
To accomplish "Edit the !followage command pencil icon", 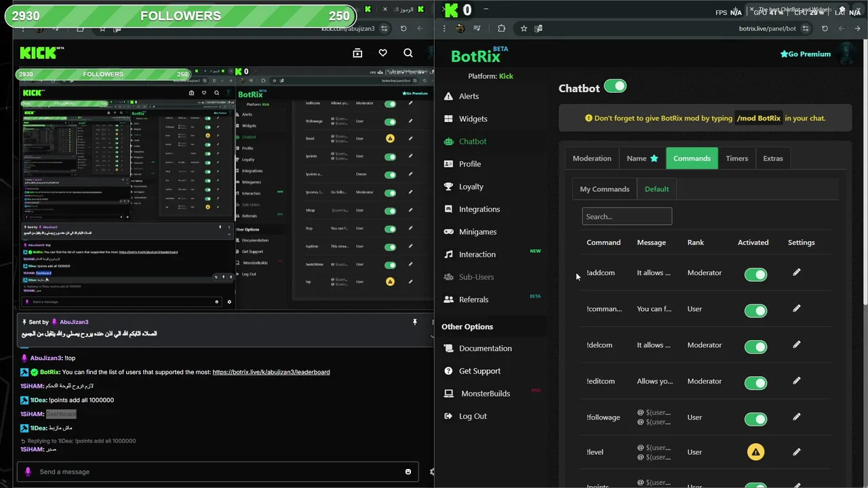I will coord(797,417).
